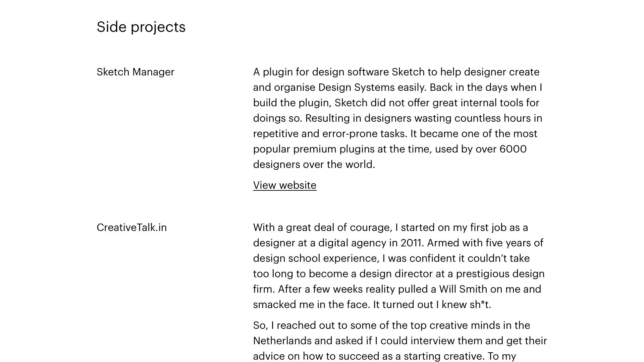644x362 pixels.
Task: Click the word 'Netherlands' in the last paragraph
Action: [x=282, y=341]
